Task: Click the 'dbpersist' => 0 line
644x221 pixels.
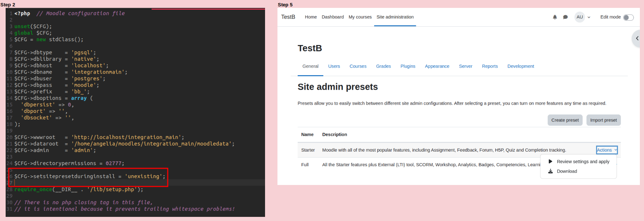Action: click(47, 105)
